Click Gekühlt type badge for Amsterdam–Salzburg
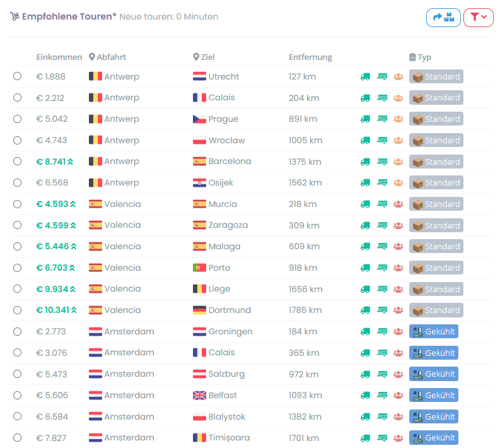Screen dimensions: 500x448 point(434,374)
